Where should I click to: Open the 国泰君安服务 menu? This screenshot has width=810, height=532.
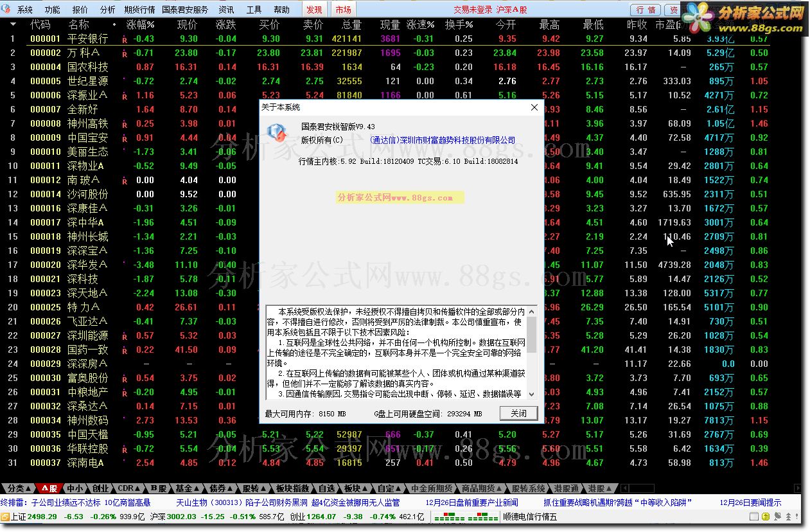coord(185,10)
